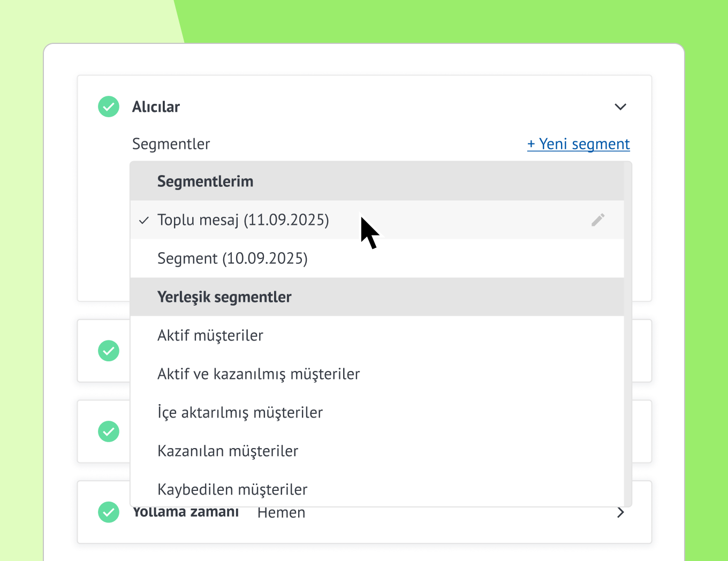The width and height of the screenshot is (728, 561).
Task: Click the Yerleşik segmentler group header
Action: [x=224, y=297]
